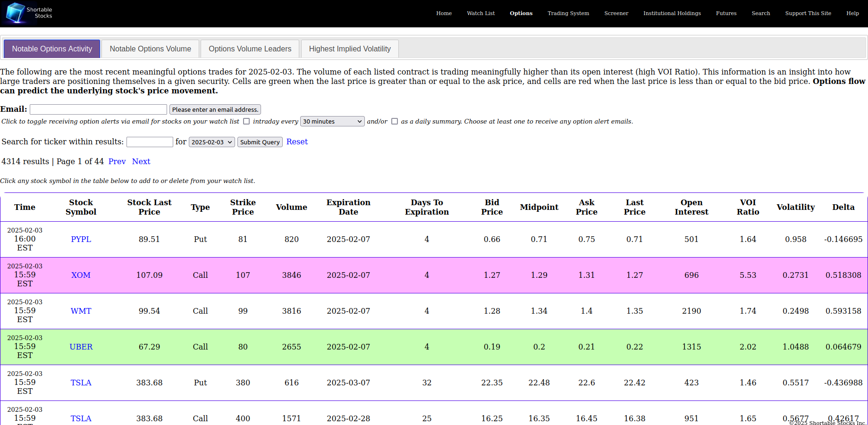Click the Submit Query button
Image resolution: width=868 pixels, height=425 pixels.
pyautogui.click(x=260, y=142)
